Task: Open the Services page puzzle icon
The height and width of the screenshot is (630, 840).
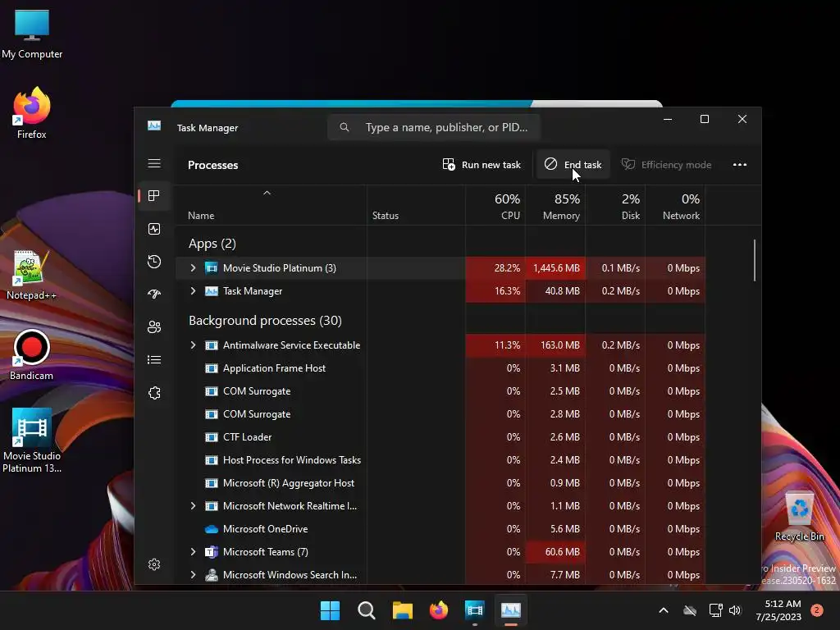Action: click(154, 393)
